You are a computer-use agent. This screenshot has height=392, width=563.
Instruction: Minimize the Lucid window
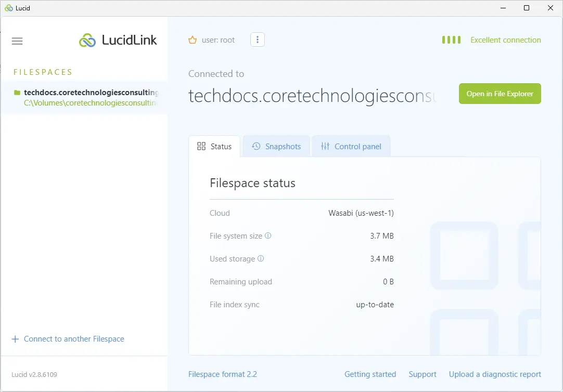[503, 8]
